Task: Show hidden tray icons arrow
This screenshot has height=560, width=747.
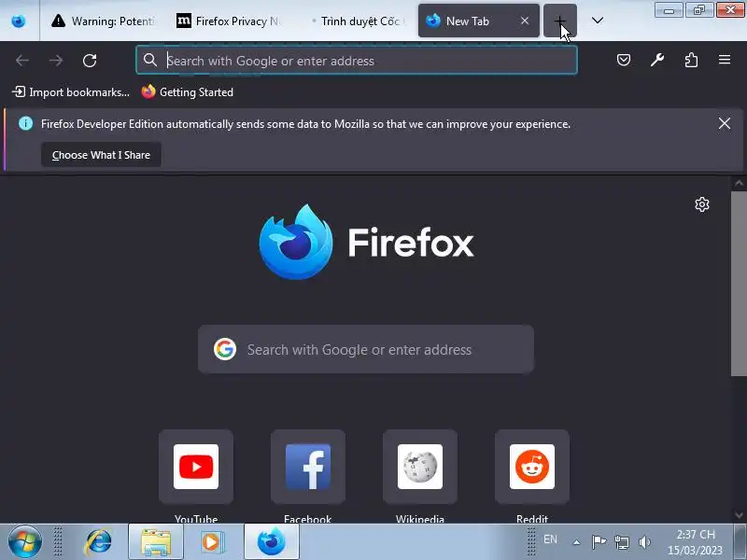Action: pyautogui.click(x=576, y=542)
